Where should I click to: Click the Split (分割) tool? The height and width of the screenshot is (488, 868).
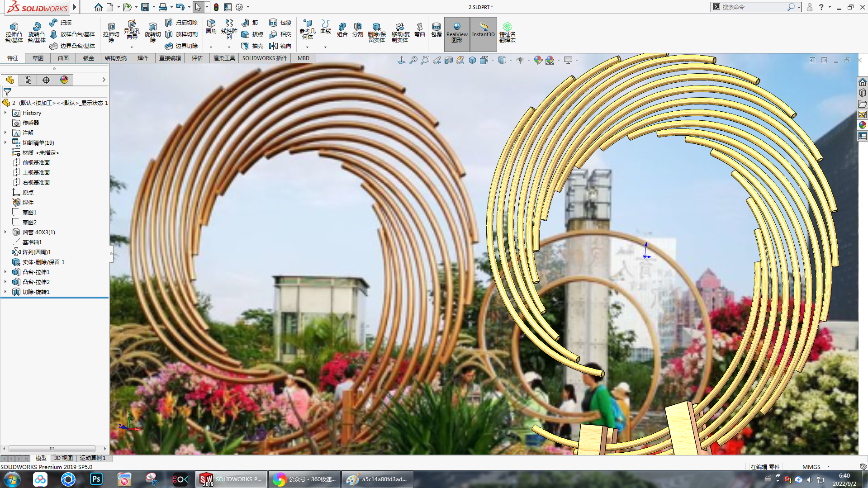(358, 30)
